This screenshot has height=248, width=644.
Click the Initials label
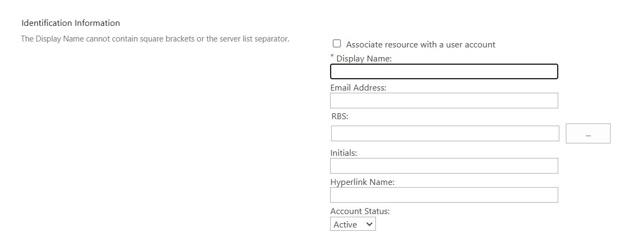pyautogui.click(x=344, y=153)
